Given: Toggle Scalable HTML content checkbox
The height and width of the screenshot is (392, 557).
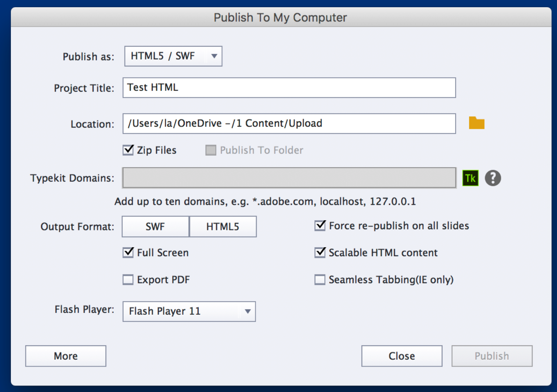Looking at the screenshot, I should point(320,252).
